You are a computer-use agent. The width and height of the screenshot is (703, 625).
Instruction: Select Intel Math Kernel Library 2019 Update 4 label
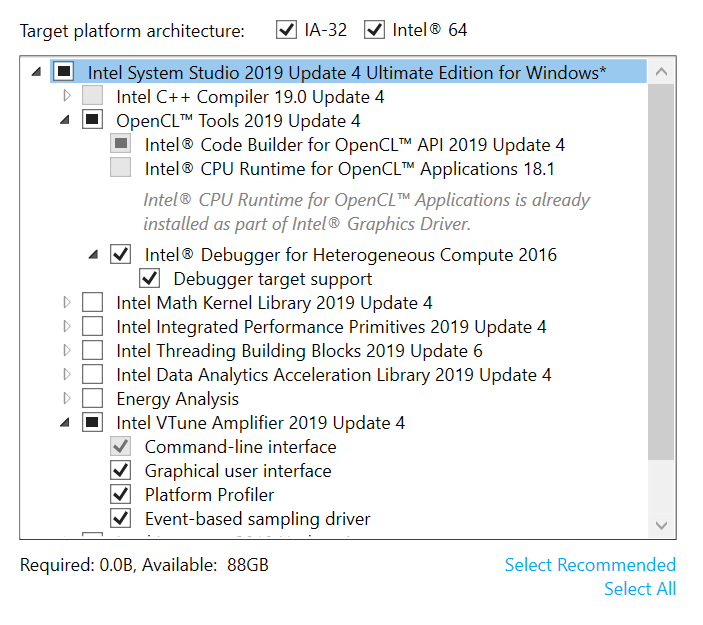(x=274, y=303)
